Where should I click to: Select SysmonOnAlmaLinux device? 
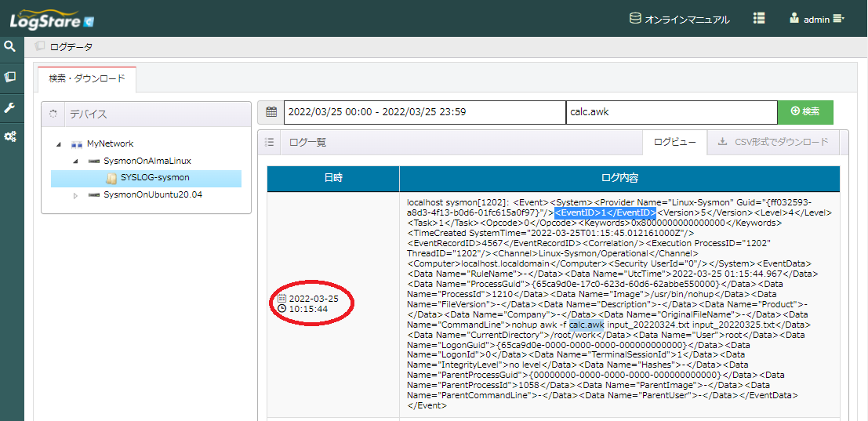[x=147, y=161]
